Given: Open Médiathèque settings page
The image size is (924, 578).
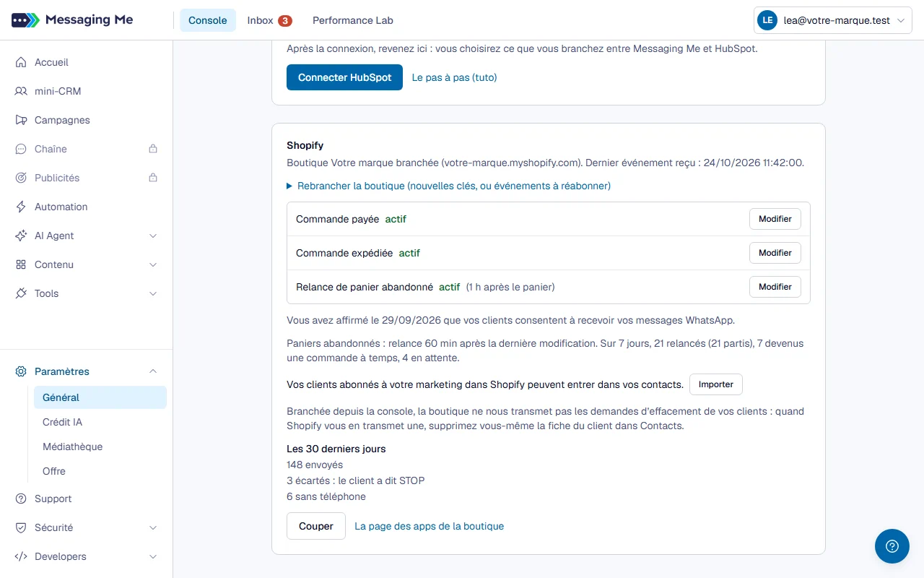Looking at the screenshot, I should tap(100, 447).
